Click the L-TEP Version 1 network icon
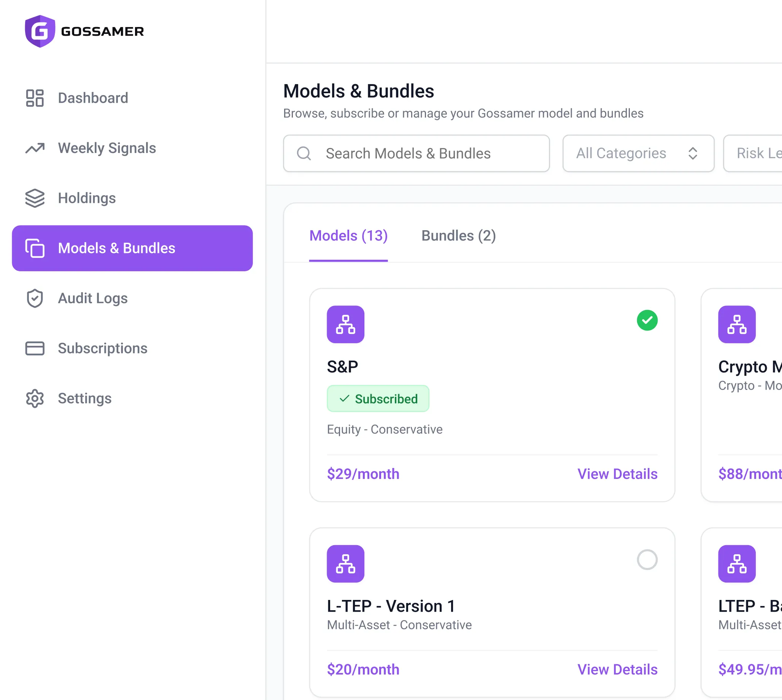782x700 pixels. click(x=346, y=563)
